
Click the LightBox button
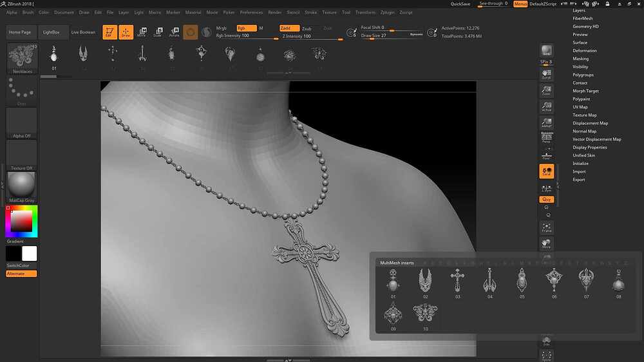(52, 32)
